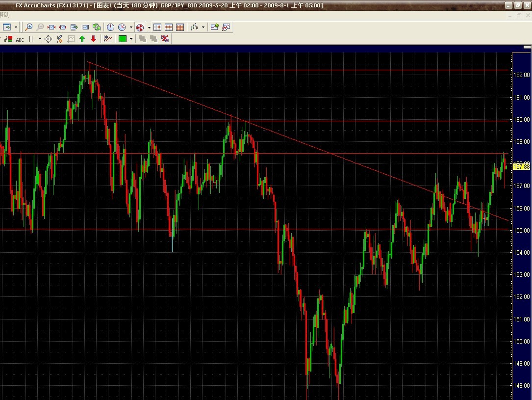The height and width of the screenshot is (400, 532).
Task: Select the vertical parallel lines tool
Action: point(31,39)
